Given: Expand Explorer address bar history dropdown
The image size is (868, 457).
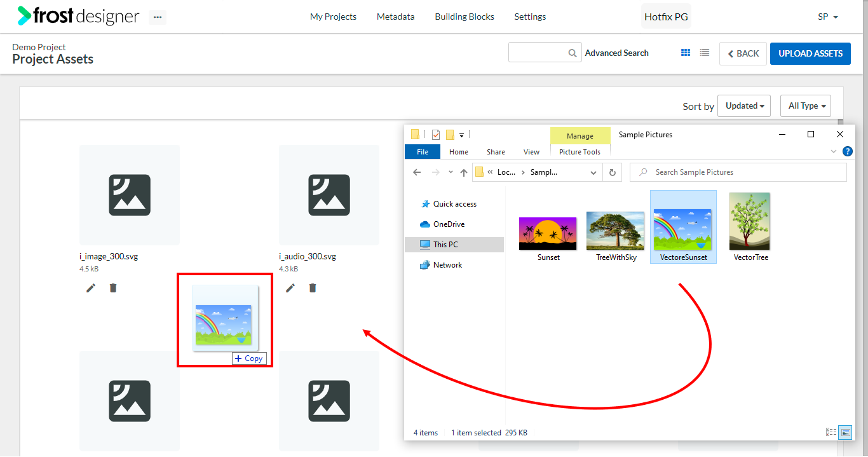Looking at the screenshot, I should click(x=593, y=172).
